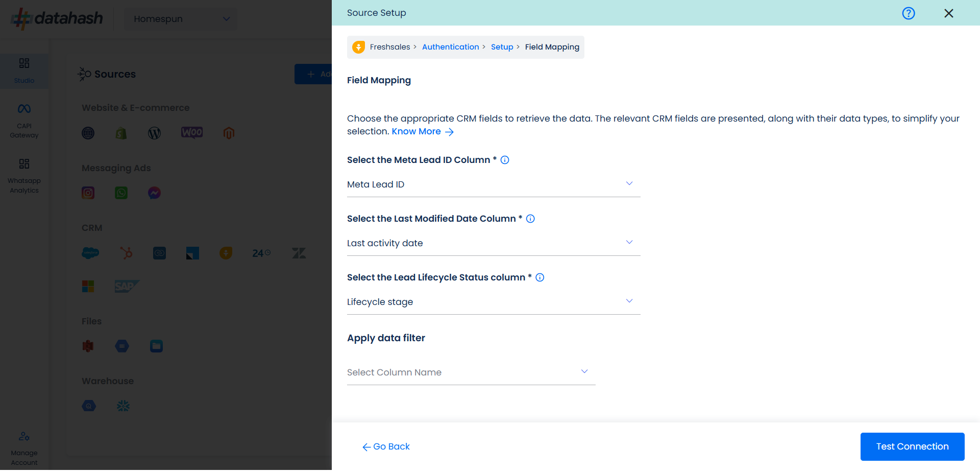The height and width of the screenshot is (472, 980).
Task: Click info icon beside Lead Lifecycle Status column
Action: [540, 277]
